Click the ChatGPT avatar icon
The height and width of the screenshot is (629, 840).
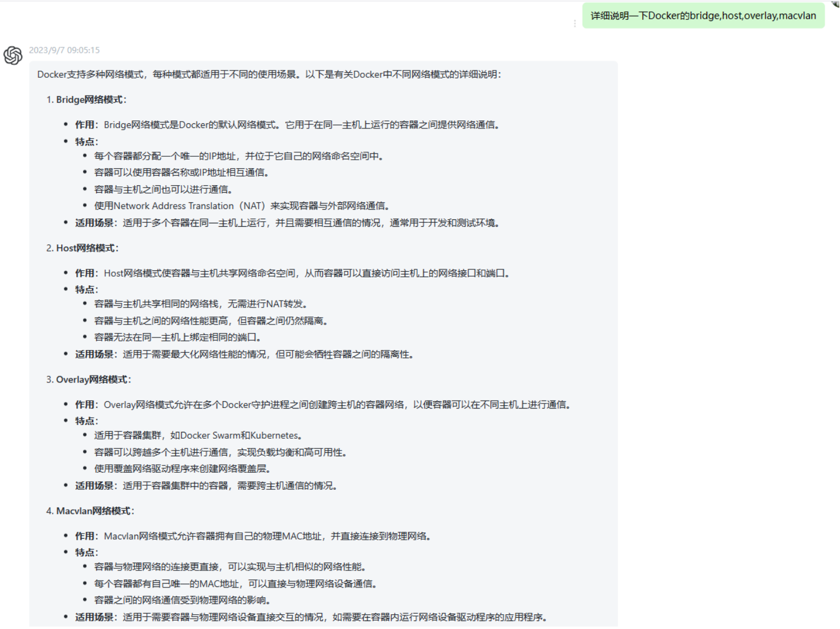point(13,55)
